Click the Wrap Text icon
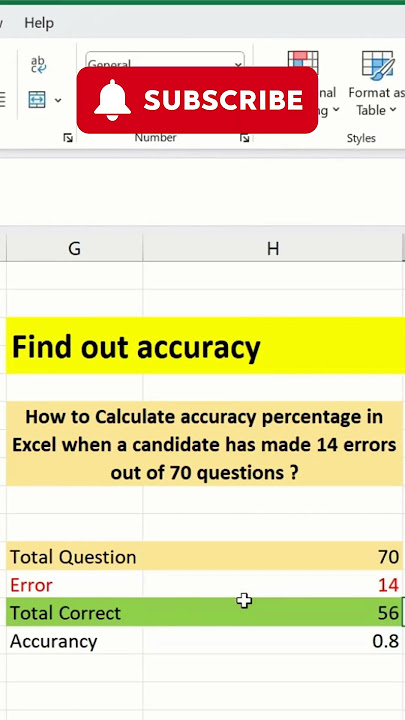 (x=39, y=64)
